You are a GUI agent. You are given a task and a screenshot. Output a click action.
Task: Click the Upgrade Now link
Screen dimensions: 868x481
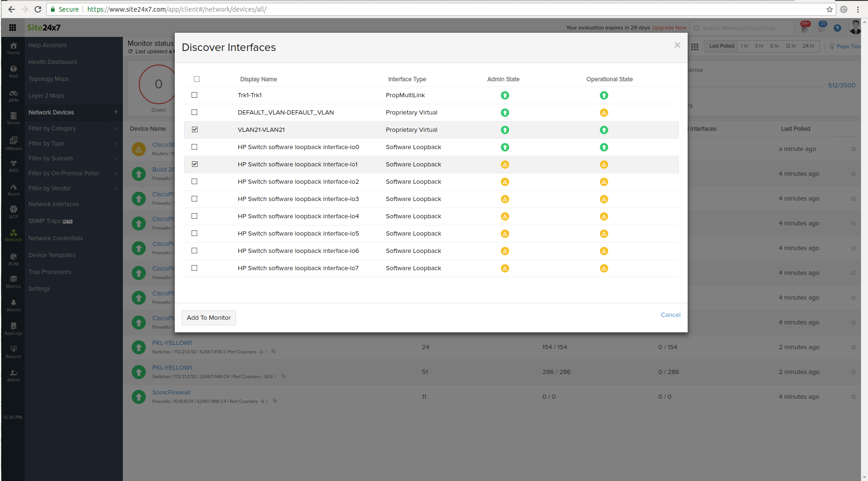pos(669,28)
